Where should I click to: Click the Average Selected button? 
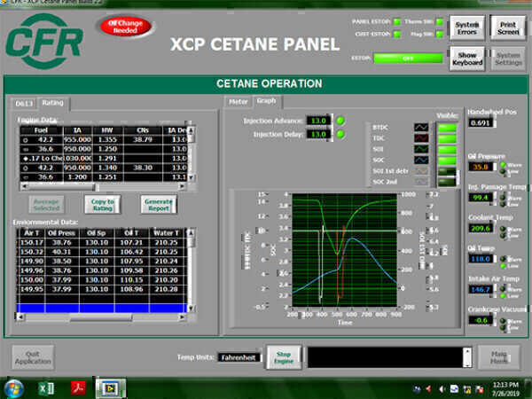(x=46, y=205)
